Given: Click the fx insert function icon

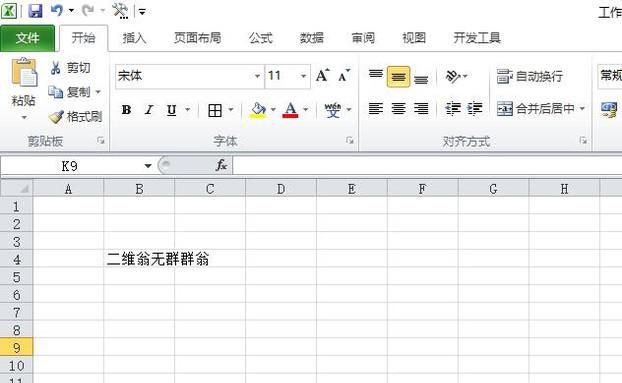Looking at the screenshot, I should tap(221, 165).
